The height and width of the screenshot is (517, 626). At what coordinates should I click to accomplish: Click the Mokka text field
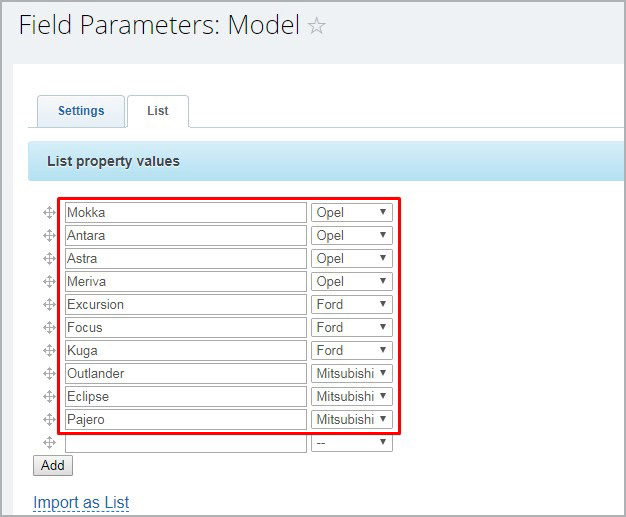coord(186,212)
